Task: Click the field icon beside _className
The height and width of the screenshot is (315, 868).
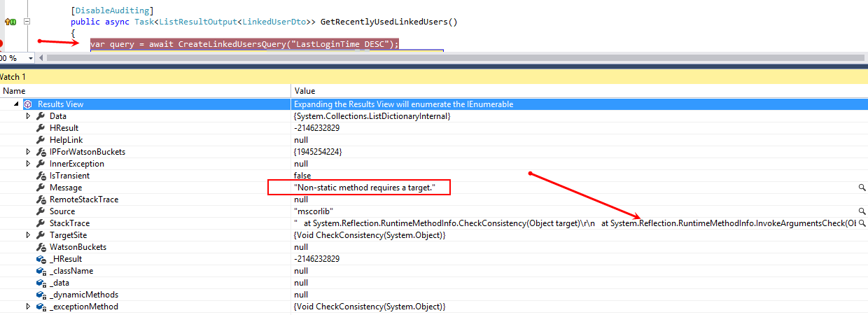Action: [41, 271]
